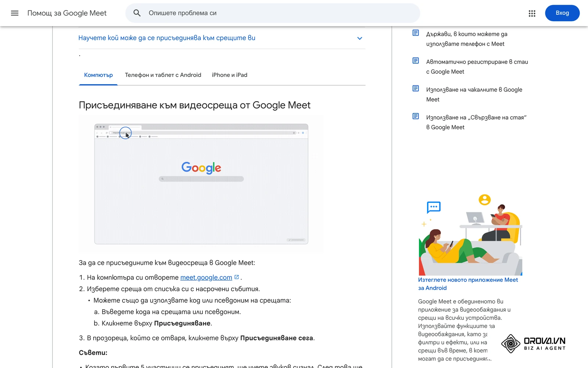
Task: Click heading 'Присъединяване към видеосреща от Google Meet'
Action: click(194, 105)
